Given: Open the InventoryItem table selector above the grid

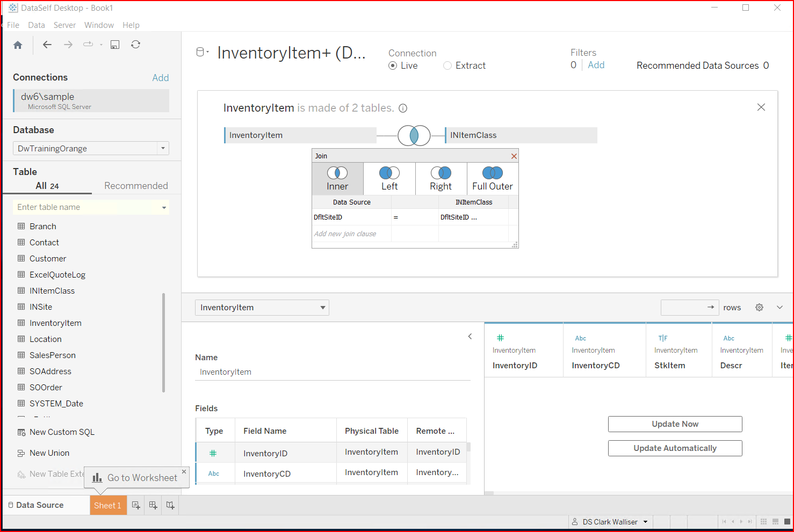Looking at the screenshot, I should [262, 307].
